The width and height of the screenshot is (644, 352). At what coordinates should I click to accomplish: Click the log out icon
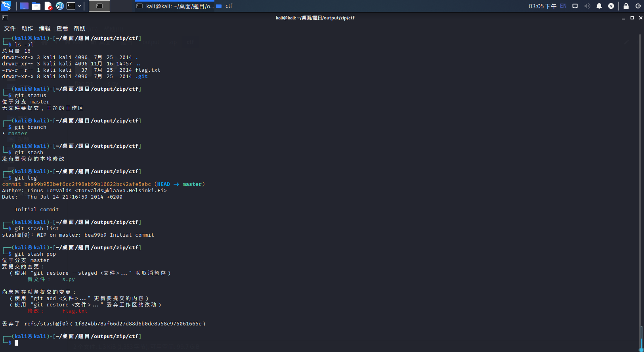[638, 6]
